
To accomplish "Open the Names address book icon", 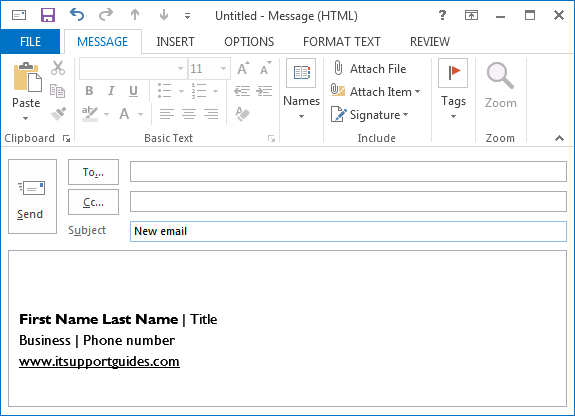I will [x=301, y=73].
